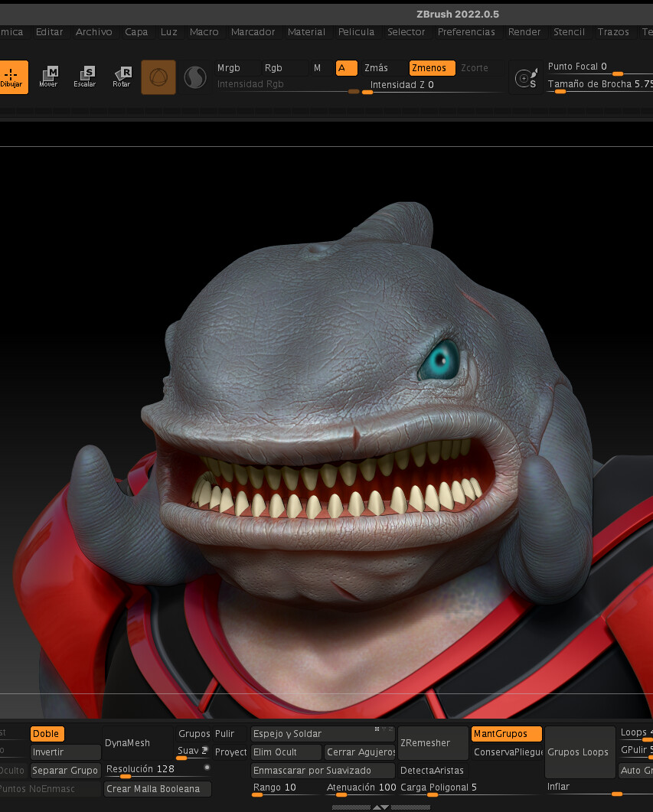Click the shark model's teal eye
This screenshot has height=812, width=653.
coord(441,360)
